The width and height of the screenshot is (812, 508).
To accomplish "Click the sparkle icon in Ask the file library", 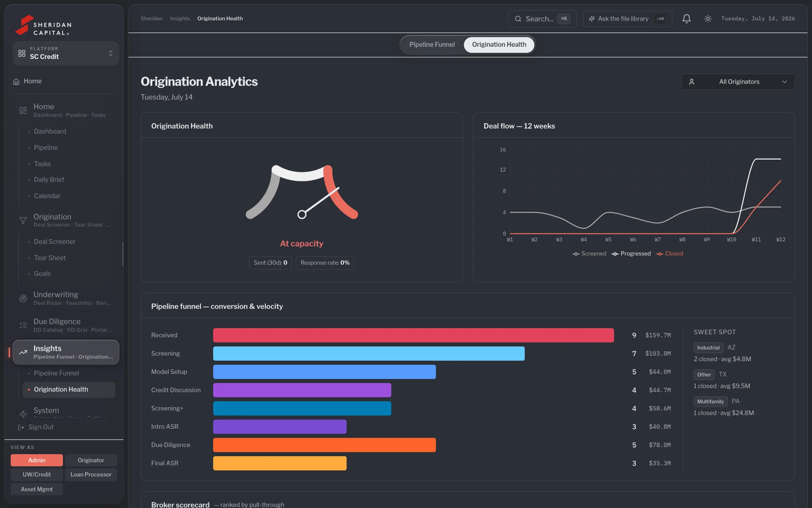I will (591, 19).
